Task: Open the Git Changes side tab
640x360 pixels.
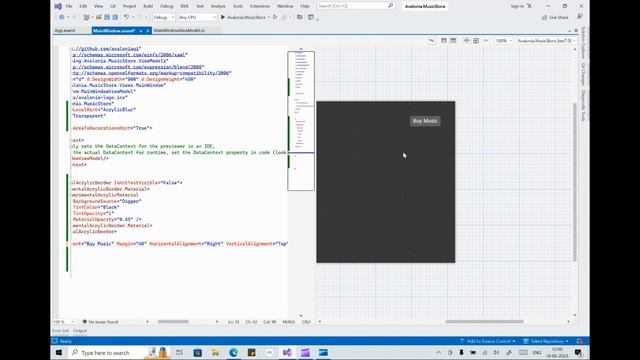Action: pos(583,74)
